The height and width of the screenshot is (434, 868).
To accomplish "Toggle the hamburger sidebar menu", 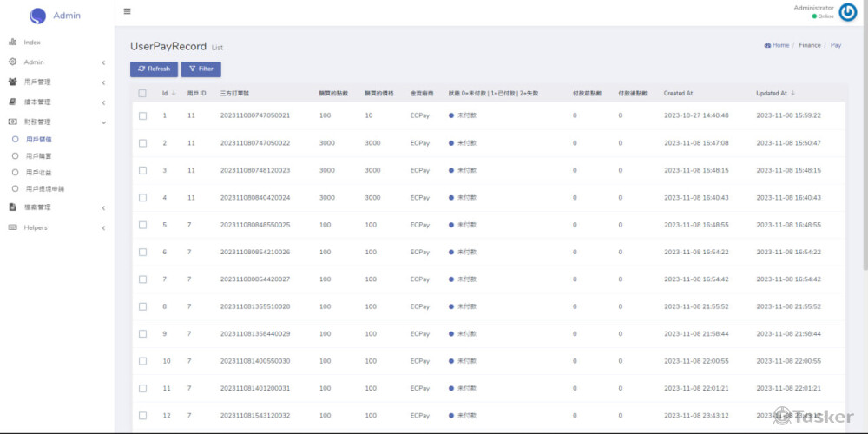I will (128, 11).
